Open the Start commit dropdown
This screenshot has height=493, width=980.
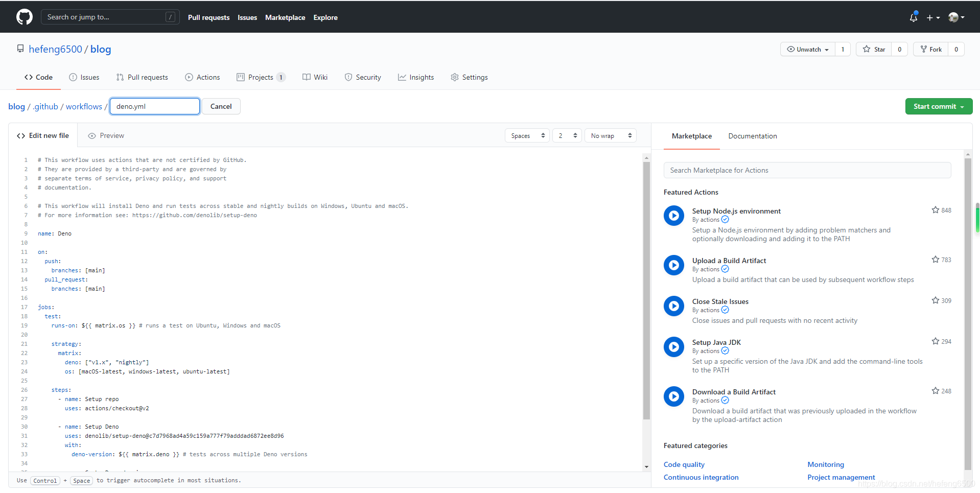[939, 106]
